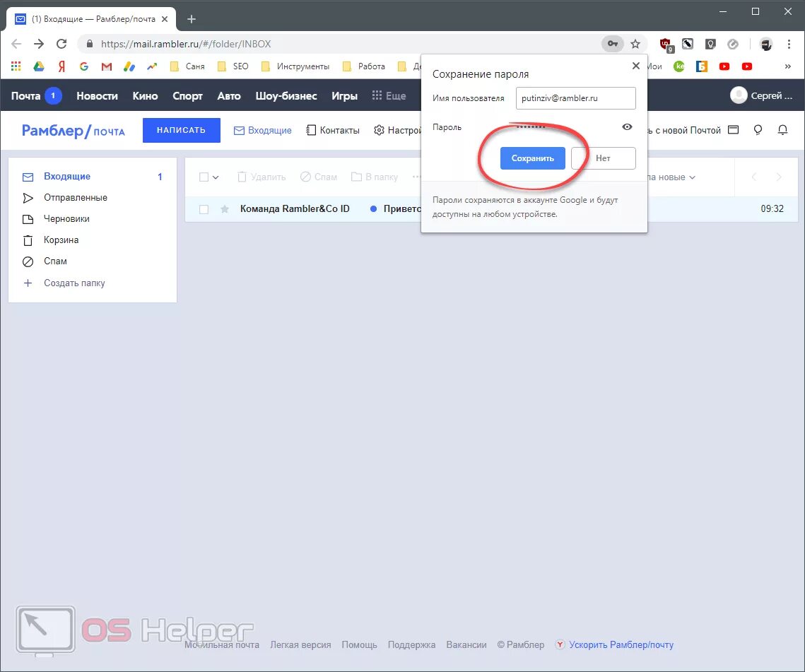This screenshot has width=805, height=672.
Task: Open the Помощь footer link
Action: (x=359, y=644)
